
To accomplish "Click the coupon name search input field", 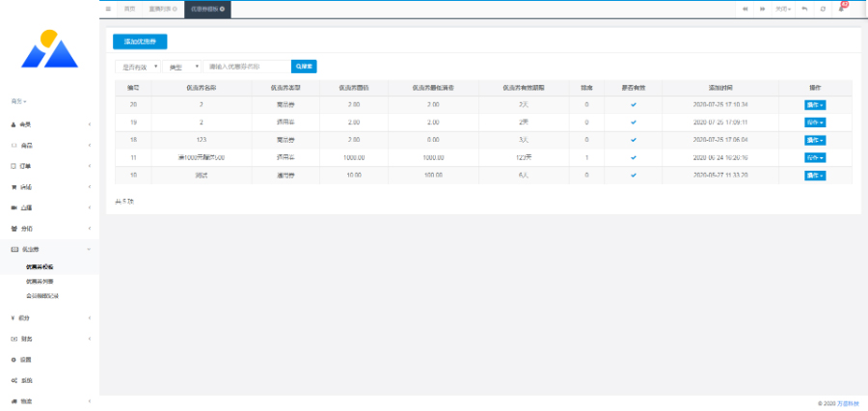I will tap(246, 67).
